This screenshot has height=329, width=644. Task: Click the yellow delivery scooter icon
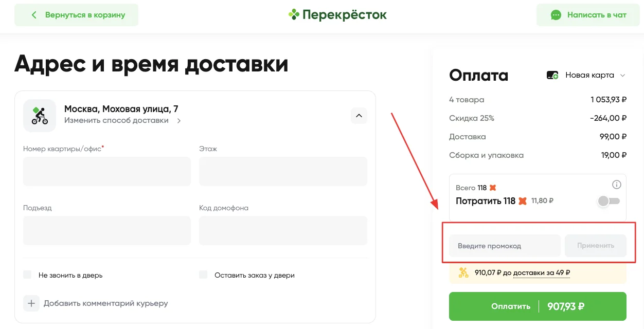click(x=463, y=273)
